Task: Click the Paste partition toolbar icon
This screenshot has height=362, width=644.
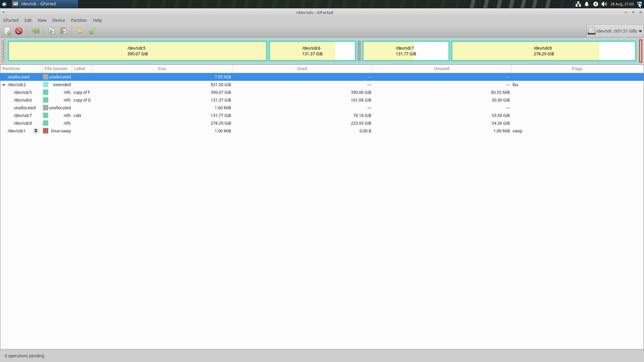Action: tap(63, 31)
